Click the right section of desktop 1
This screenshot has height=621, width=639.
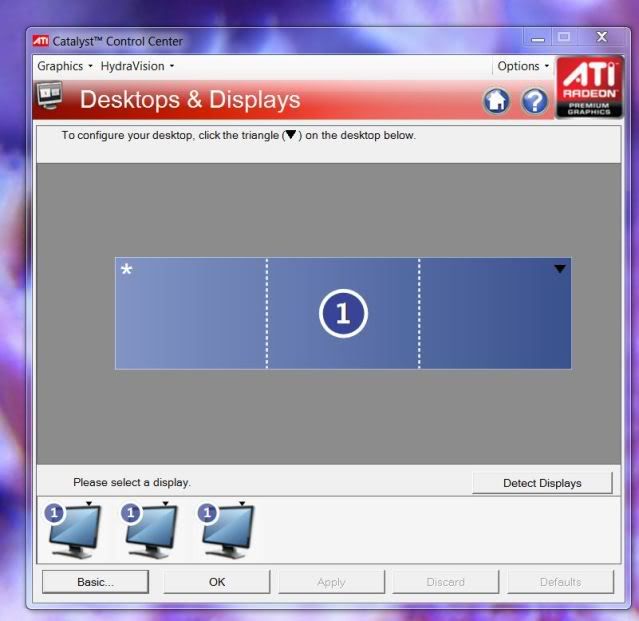tap(495, 313)
